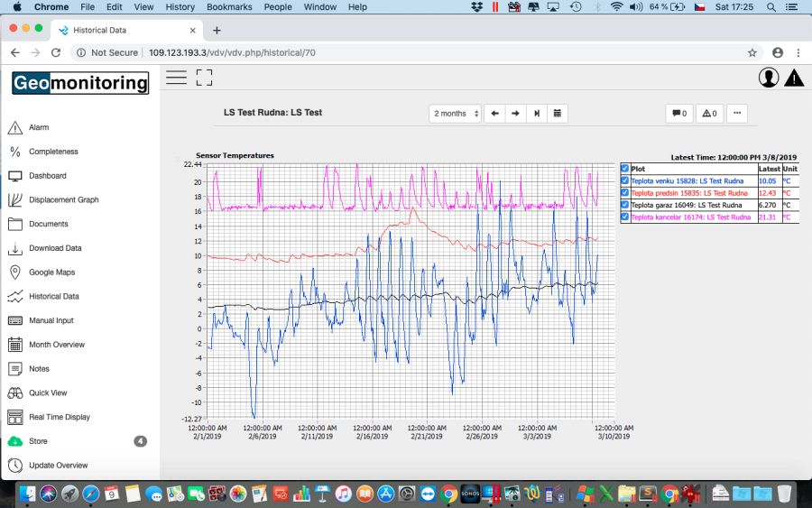Image resolution: width=812 pixels, height=508 pixels.
Task: Open the History menu
Action: (x=180, y=6)
